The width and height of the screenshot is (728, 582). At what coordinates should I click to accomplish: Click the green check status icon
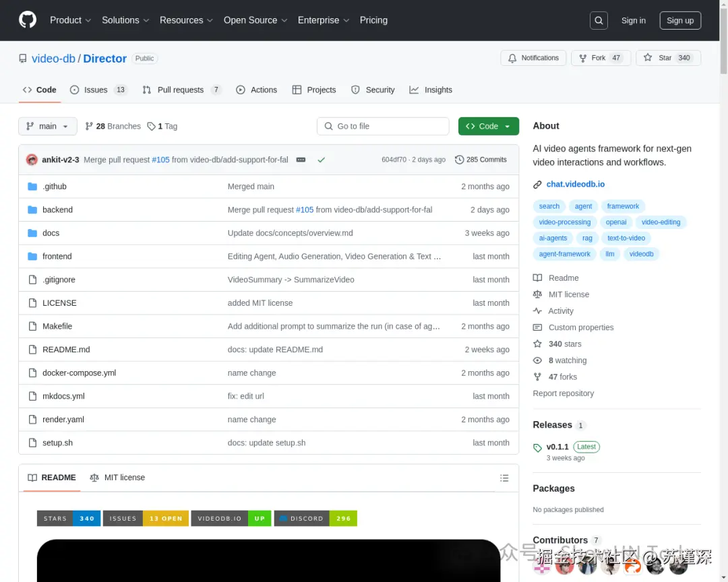[322, 160]
